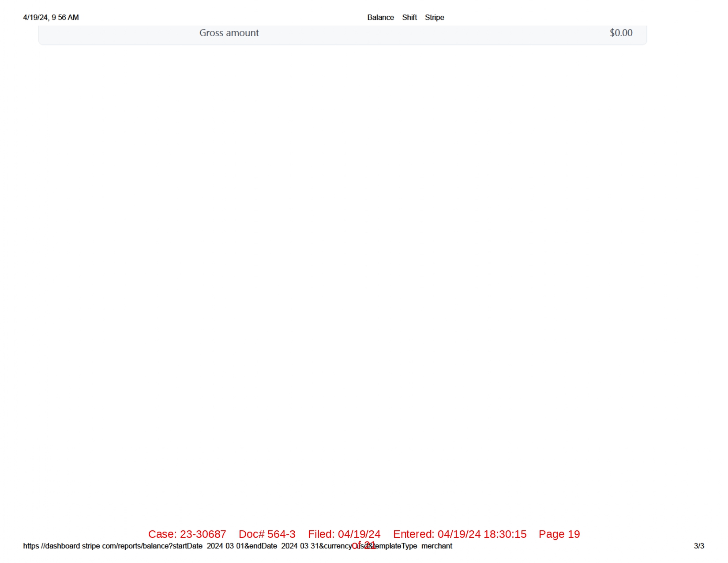
Task: Click the print timestamp '4/19/24, 9 56 AM'
Action: coord(51,18)
